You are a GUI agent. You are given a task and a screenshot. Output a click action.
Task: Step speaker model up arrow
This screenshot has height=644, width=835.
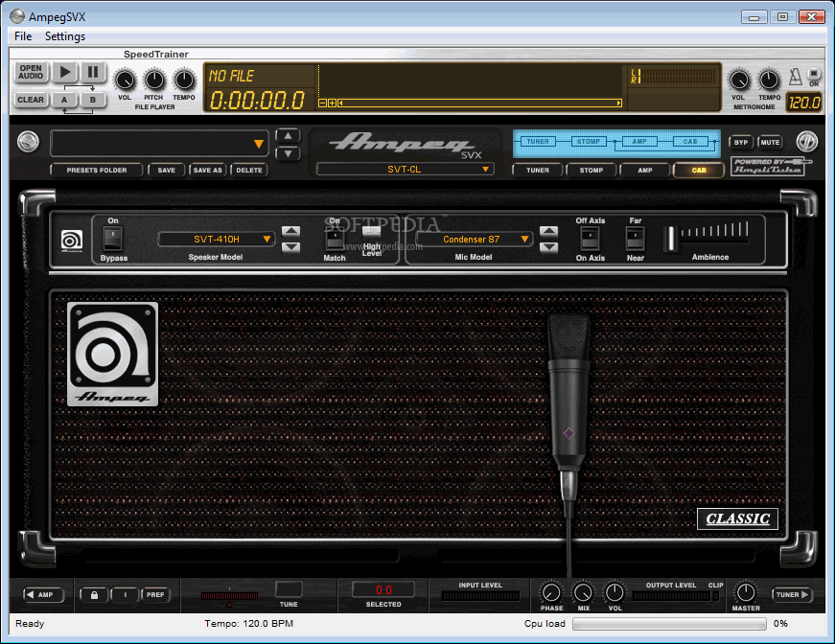(290, 231)
